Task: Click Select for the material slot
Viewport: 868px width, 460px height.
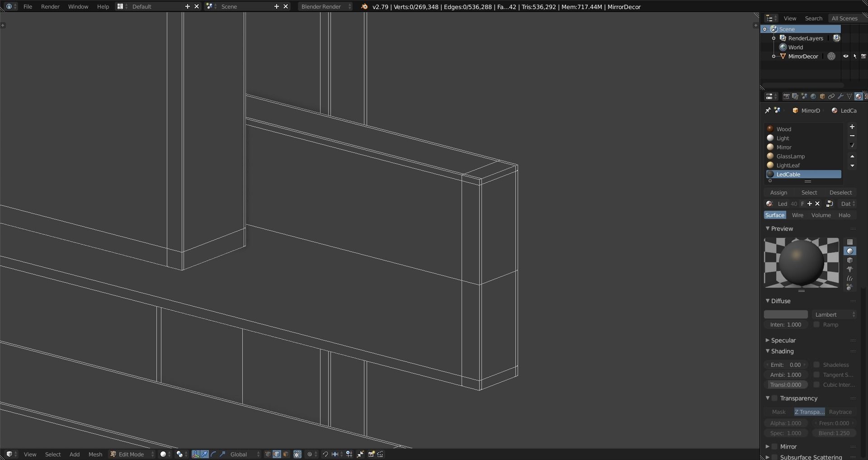Action: tap(809, 192)
